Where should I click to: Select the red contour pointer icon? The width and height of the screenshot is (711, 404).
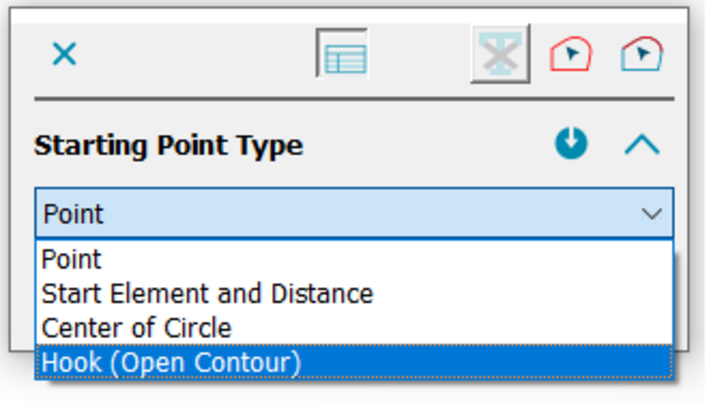(570, 54)
